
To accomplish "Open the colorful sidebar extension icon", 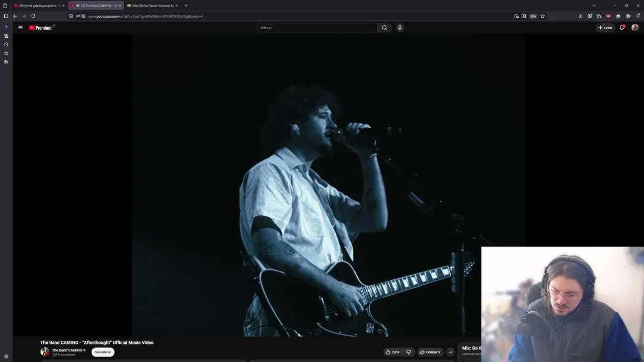I will [6, 62].
